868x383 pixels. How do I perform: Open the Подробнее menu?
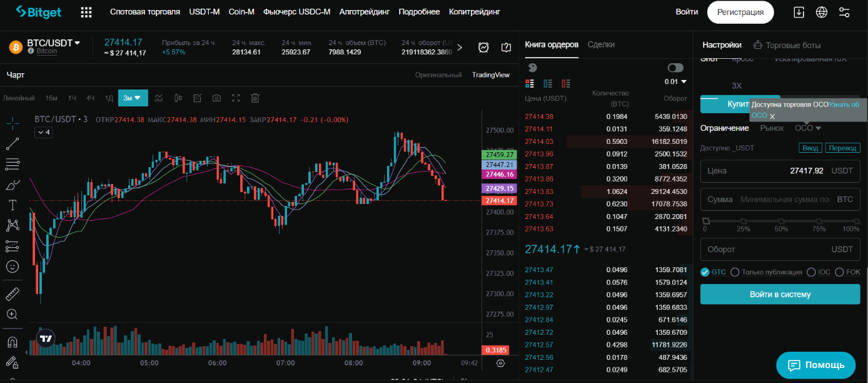419,12
